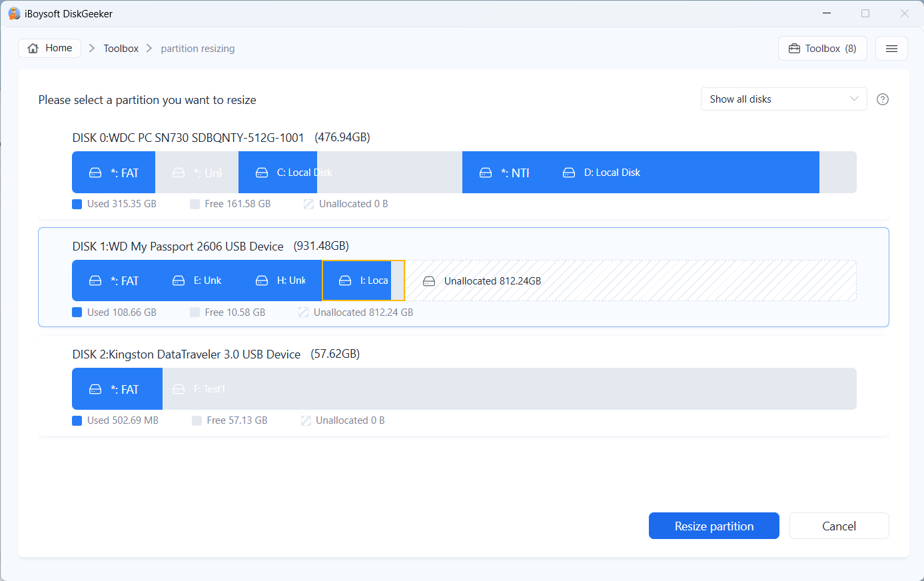
Task: Click DISK 2:Kingston DataTraveler 3.0 title
Action: pos(187,354)
